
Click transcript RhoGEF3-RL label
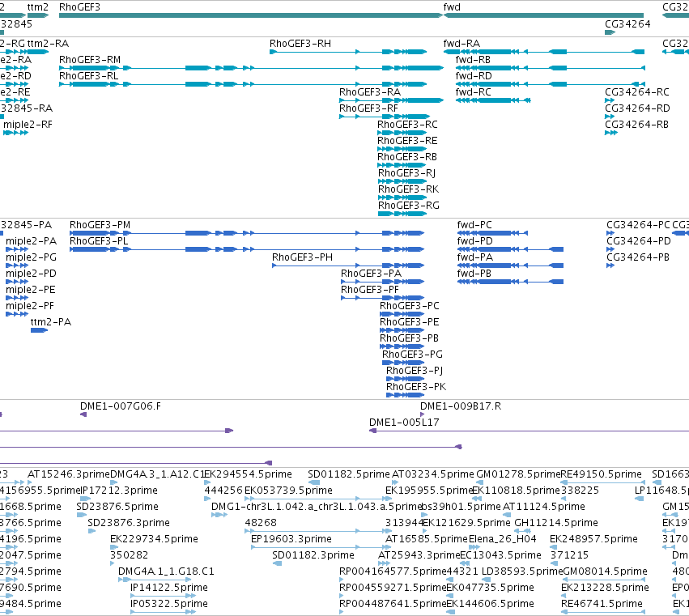tap(89, 76)
